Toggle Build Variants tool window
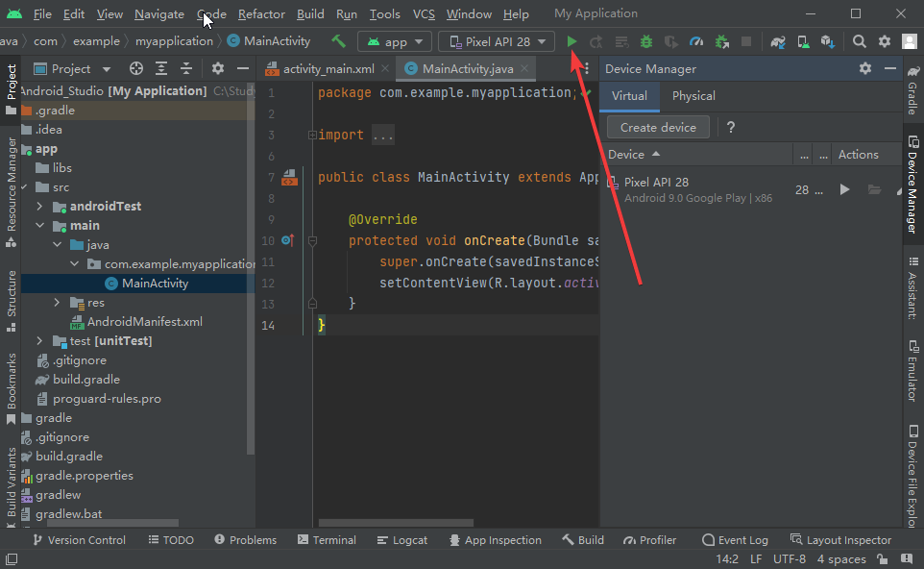 click(x=11, y=487)
